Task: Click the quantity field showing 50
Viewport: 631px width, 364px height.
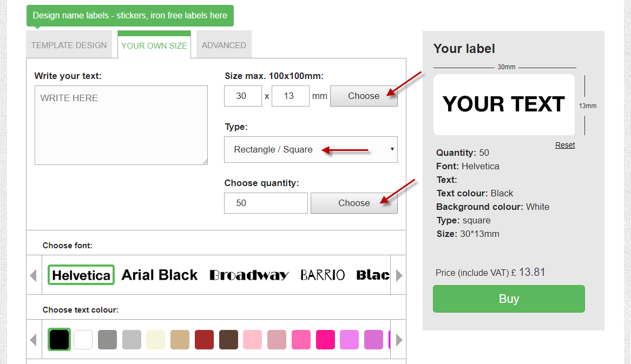Action: click(x=266, y=203)
